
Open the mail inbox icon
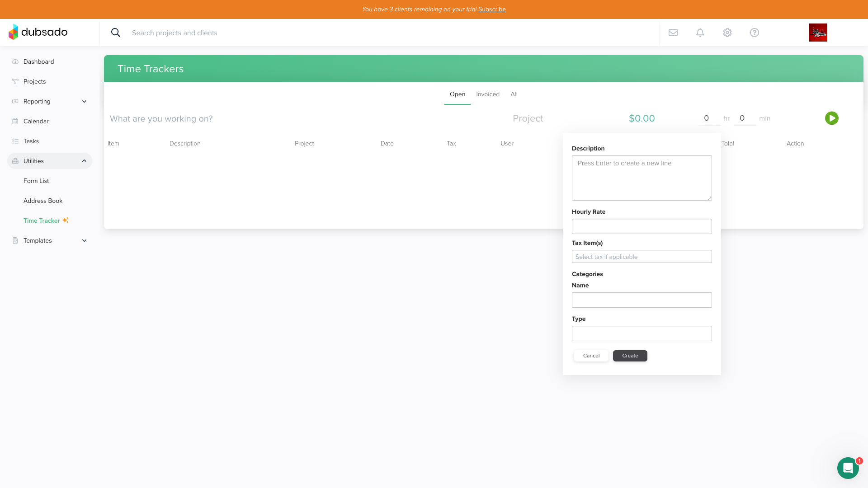(673, 33)
